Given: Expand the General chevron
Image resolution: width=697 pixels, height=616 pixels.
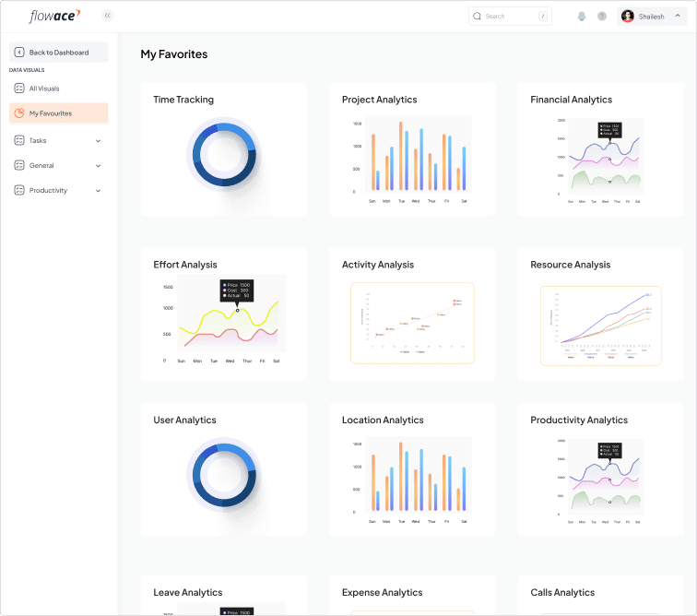Looking at the screenshot, I should (99, 166).
